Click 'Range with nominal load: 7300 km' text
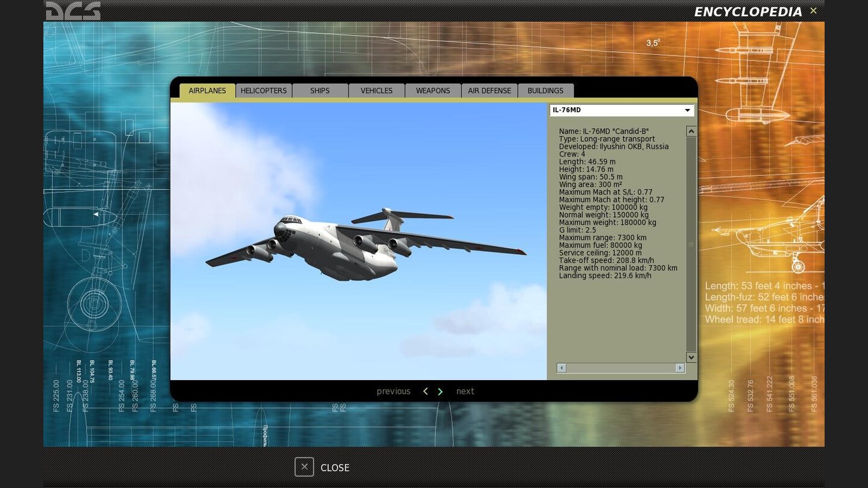This screenshot has width=868, height=488. coord(618,268)
